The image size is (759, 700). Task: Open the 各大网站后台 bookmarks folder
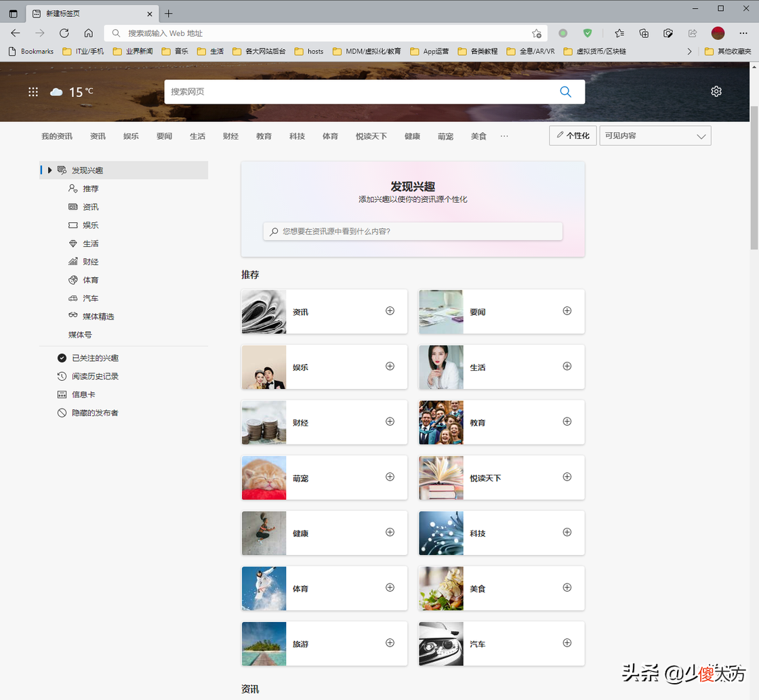[258, 52]
